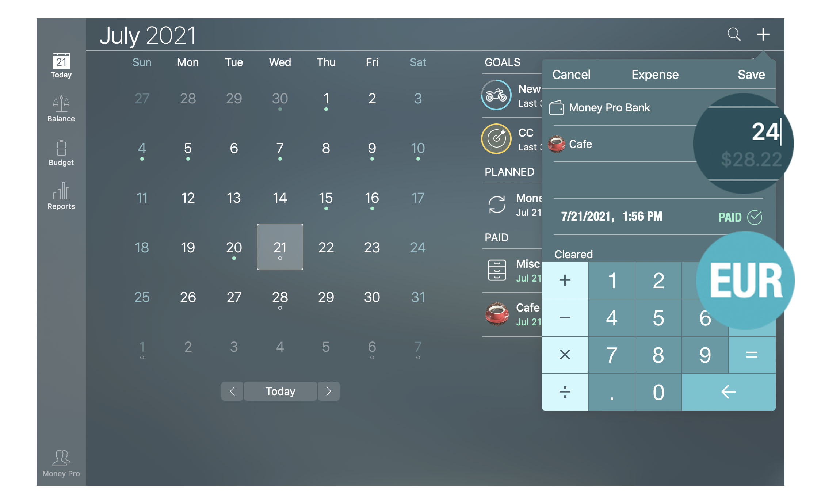Expand the Money Pro Bank account dropdown

click(x=610, y=108)
